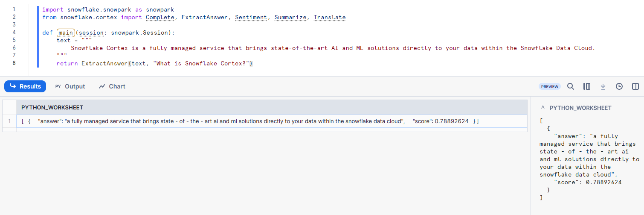Click the underlined 'Complete' import
Image resolution: width=644 pixels, height=215 pixels.
click(x=160, y=17)
